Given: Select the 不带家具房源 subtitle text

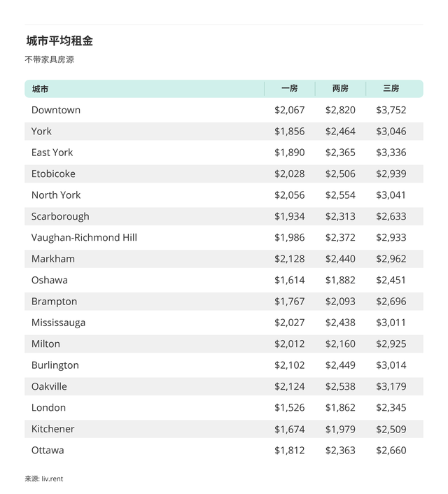Looking at the screenshot, I should pyautogui.click(x=49, y=59).
